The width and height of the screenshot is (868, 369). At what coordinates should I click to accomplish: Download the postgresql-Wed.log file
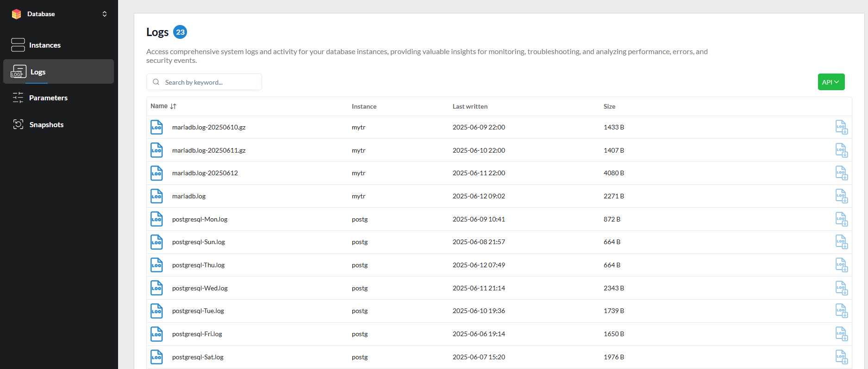841,288
